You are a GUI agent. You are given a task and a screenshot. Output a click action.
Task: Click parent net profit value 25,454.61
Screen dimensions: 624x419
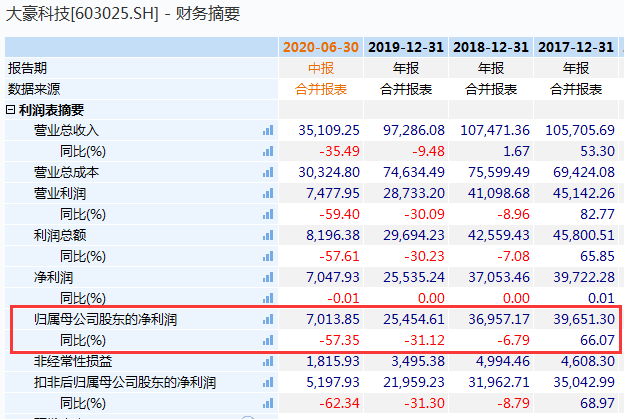pyautogui.click(x=414, y=319)
